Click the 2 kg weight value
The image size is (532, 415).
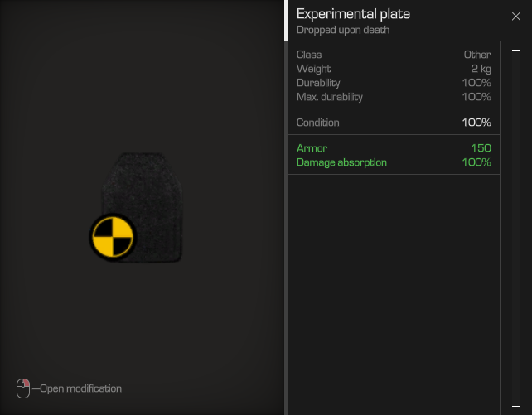(x=481, y=69)
